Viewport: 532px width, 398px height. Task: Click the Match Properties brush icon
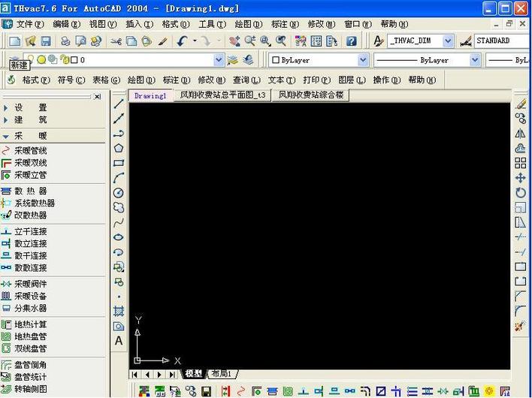(163, 41)
